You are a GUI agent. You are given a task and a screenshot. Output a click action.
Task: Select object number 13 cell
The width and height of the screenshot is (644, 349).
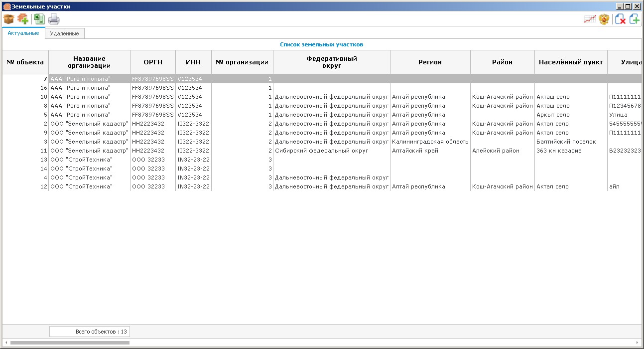25,160
